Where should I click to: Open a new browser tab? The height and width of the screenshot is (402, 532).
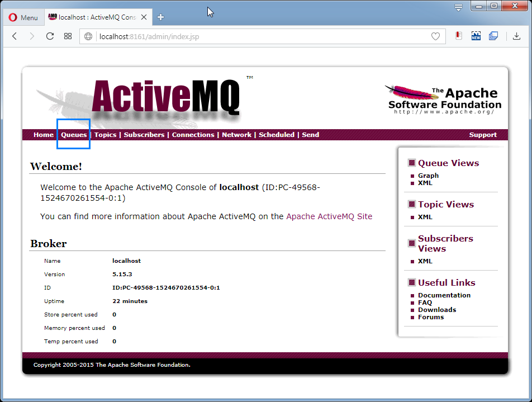161,17
